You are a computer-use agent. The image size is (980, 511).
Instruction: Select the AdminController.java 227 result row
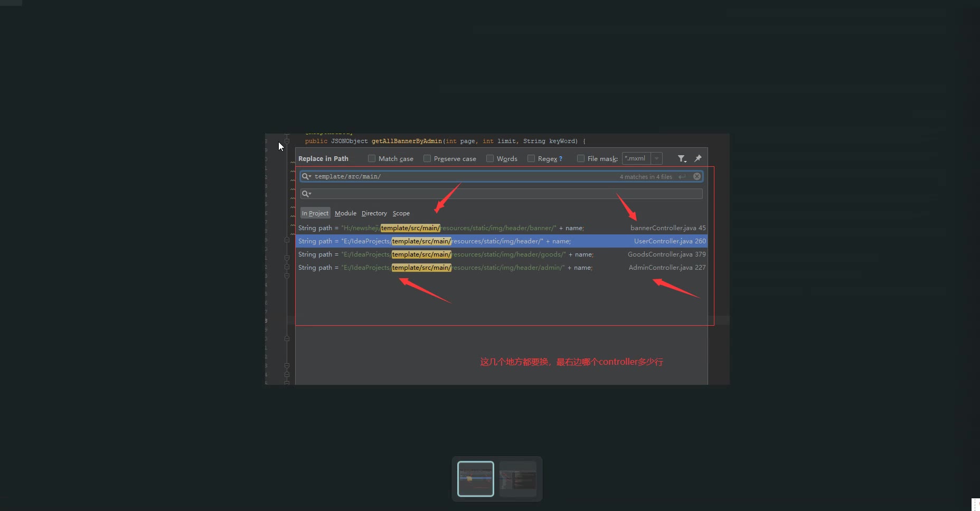[502, 268]
